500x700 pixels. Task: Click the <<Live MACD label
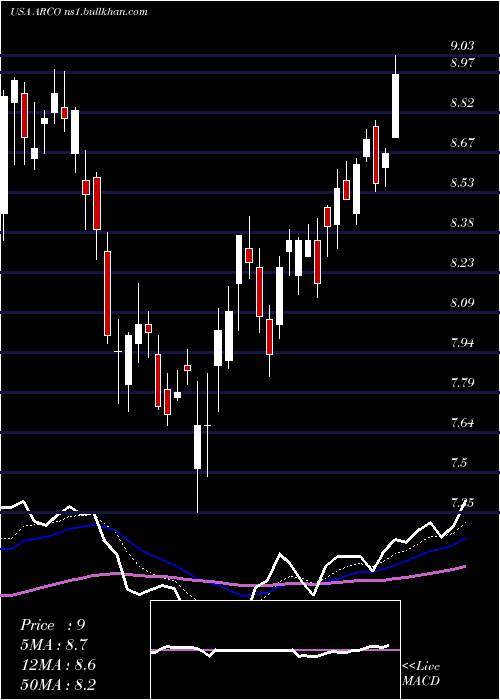[421, 673]
